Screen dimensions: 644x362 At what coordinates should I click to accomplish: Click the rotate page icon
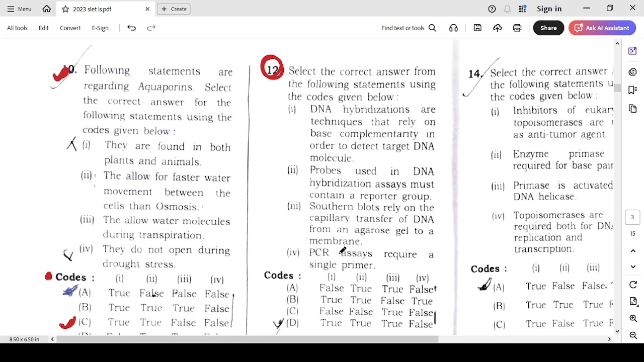tap(633, 285)
